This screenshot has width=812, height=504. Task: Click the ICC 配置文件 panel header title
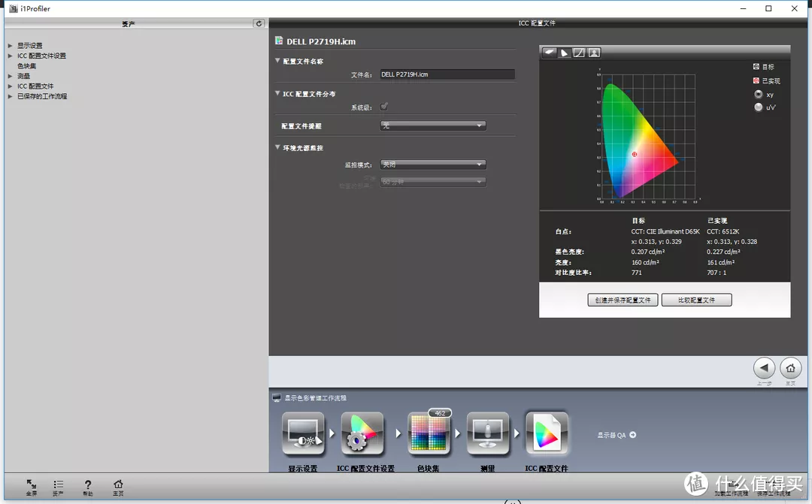point(537,23)
